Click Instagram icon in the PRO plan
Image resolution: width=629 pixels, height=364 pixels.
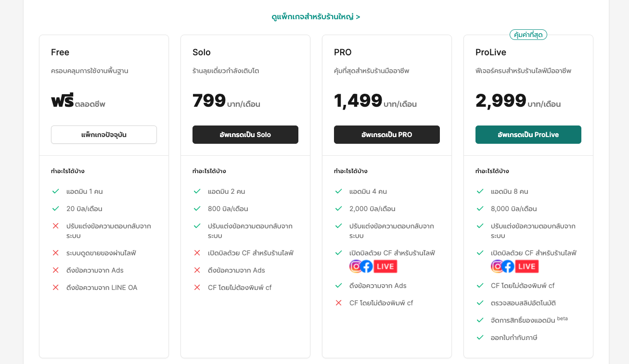coord(356,266)
